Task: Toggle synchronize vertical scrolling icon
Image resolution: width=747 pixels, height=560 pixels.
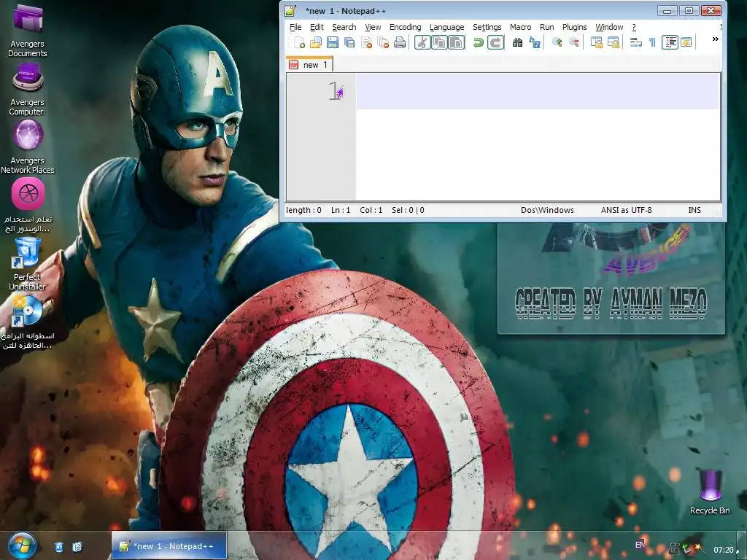Action: pos(596,43)
